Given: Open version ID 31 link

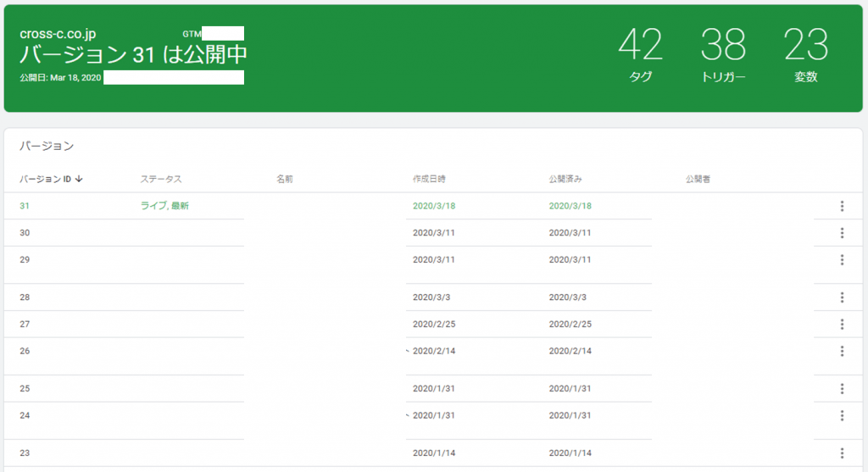Looking at the screenshot, I should 25,206.
